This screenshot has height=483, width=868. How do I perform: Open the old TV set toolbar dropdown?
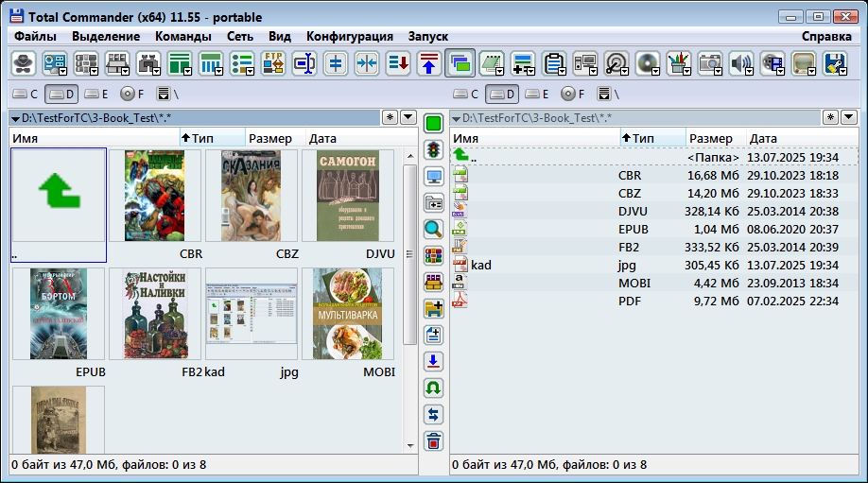pyautogui.click(x=811, y=72)
